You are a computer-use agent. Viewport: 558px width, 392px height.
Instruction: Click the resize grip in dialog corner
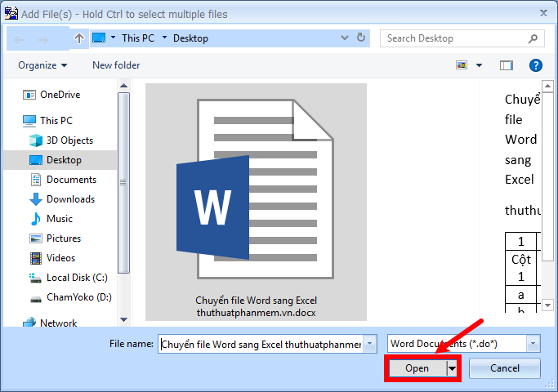pyautogui.click(x=550, y=384)
